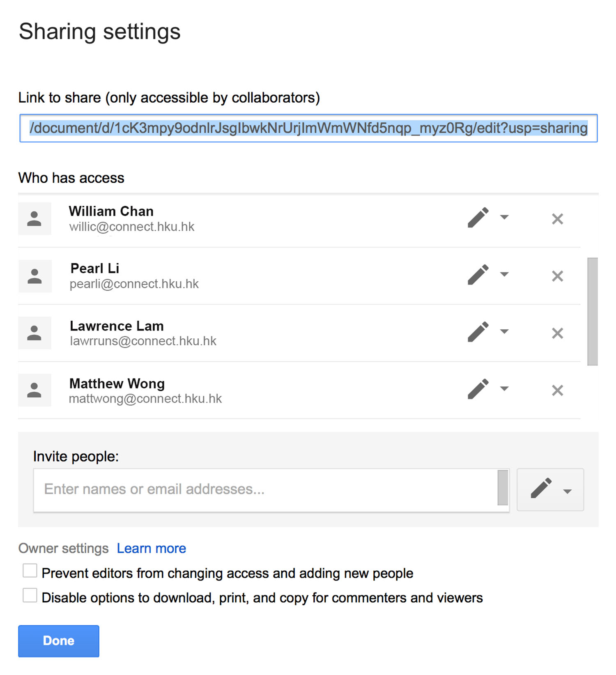Focus the Invite people email field

[265, 490]
